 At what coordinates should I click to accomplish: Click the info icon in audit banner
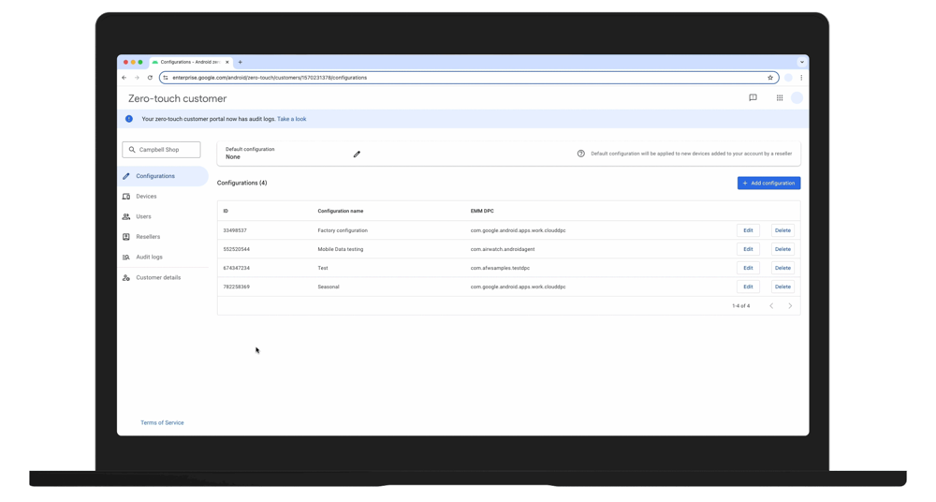tap(129, 119)
